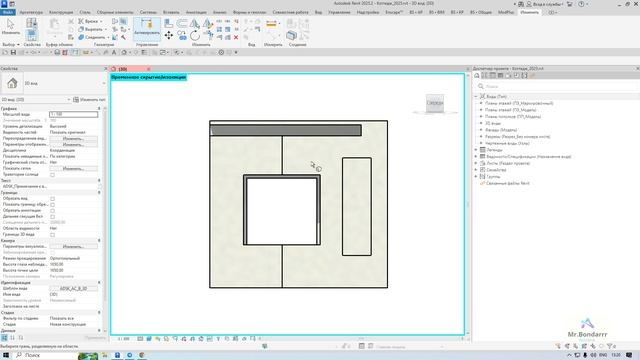Click the house icon in Project Browser toolbar
The width and height of the screenshot is (640, 360).
click(x=477, y=76)
